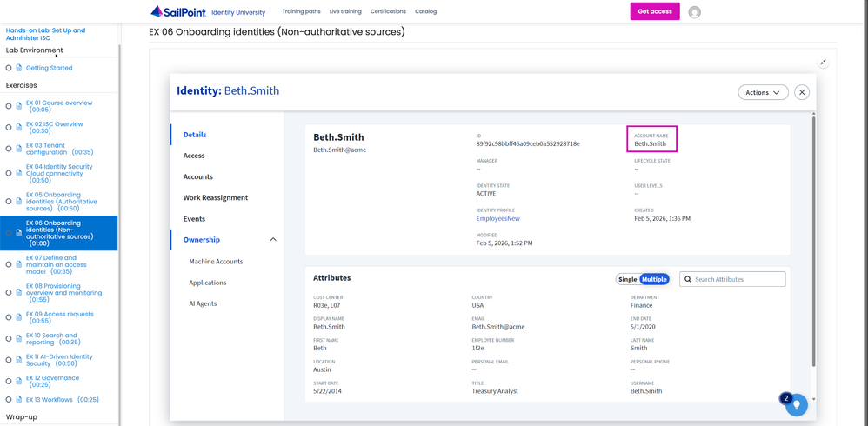Switch attributes view to Multiple
This screenshot has width=868, height=426.
tap(654, 279)
